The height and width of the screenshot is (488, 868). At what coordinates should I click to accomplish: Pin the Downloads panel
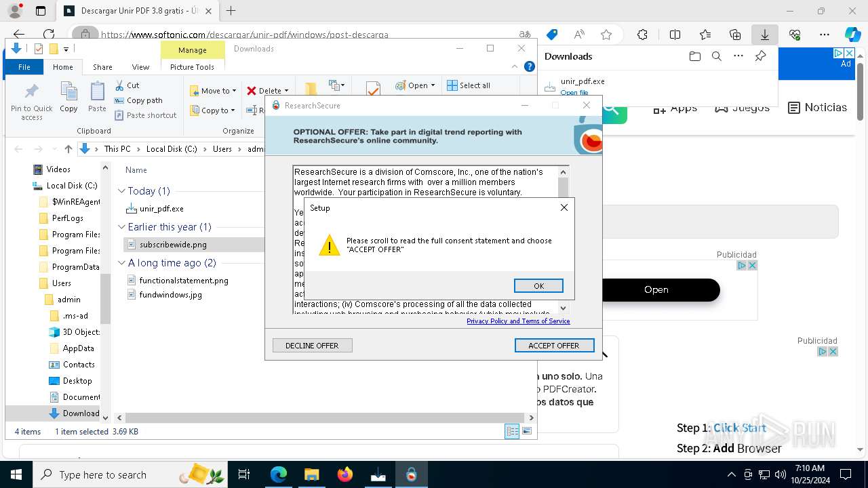(760, 56)
